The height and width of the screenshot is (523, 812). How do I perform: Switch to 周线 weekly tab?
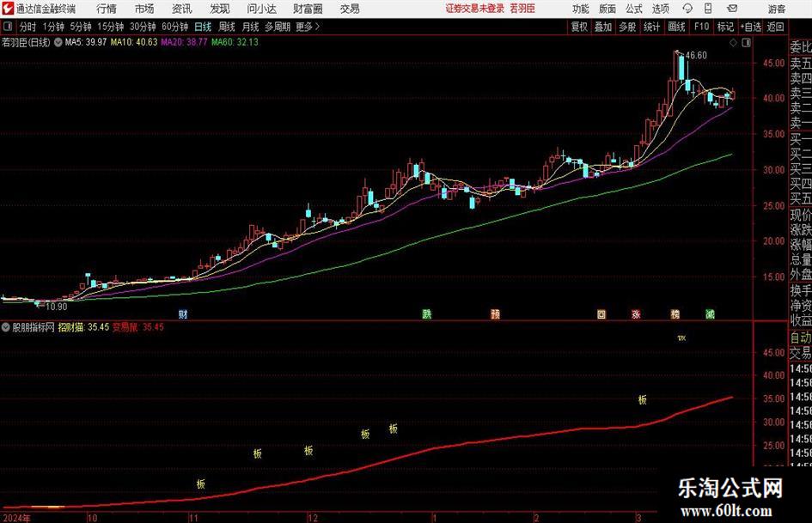click(x=227, y=27)
